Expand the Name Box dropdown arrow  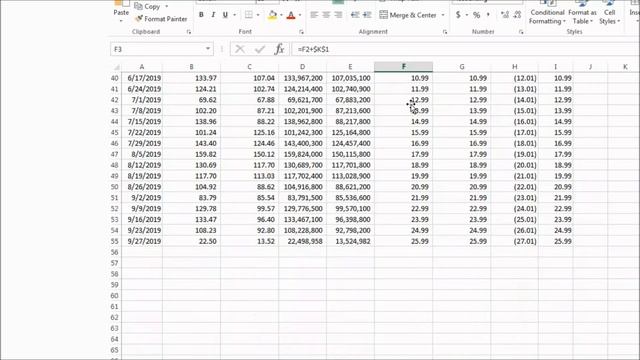[208, 49]
